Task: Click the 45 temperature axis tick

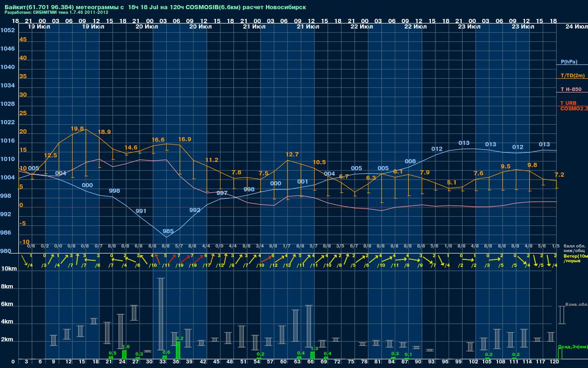Action: 23,39
